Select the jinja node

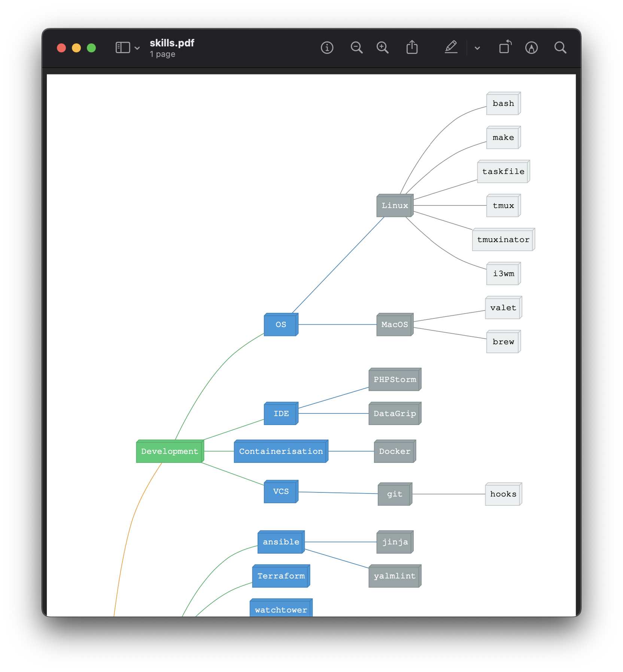pyautogui.click(x=395, y=542)
